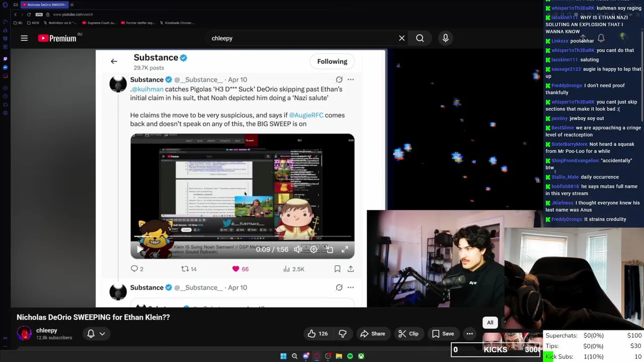644x362 pixels.
Task: Open the @AugieRFC mention link
Action: click(306, 115)
